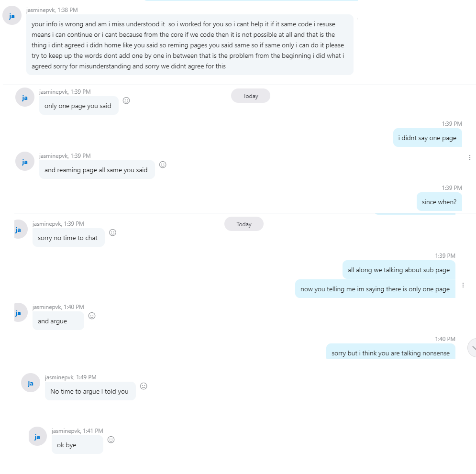Screen dimensions: 476x474
Task: Select "all along we talking about sub page" bubble
Action: pyautogui.click(x=399, y=270)
